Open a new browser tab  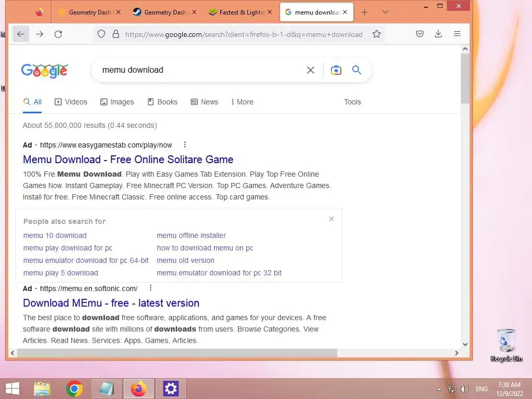[364, 12]
